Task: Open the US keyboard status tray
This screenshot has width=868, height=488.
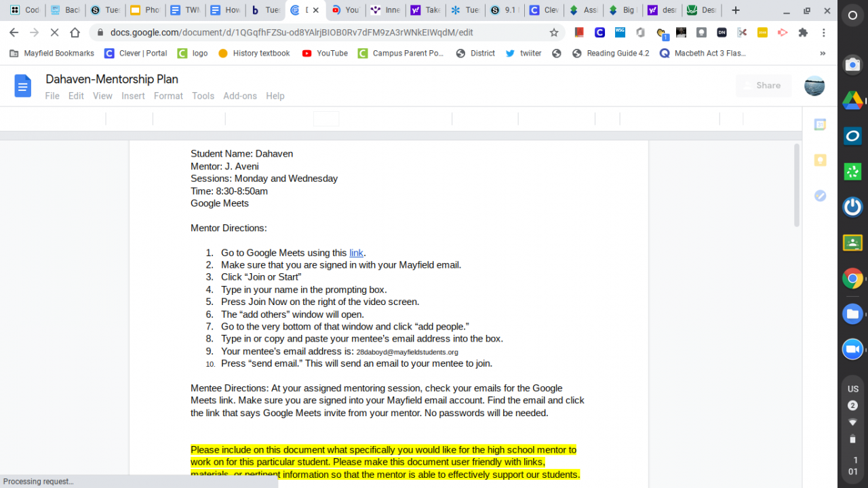Action: 852,389
